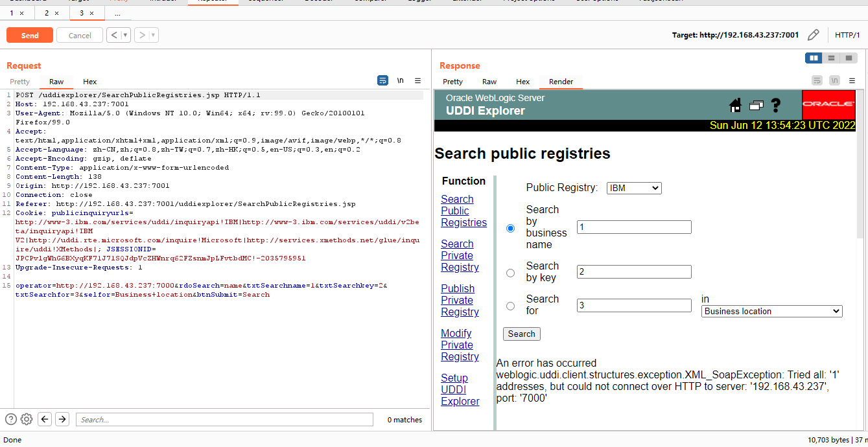The image size is (868, 447).
Task: Switch Request view to Hex
Action: tap(90, 82)
